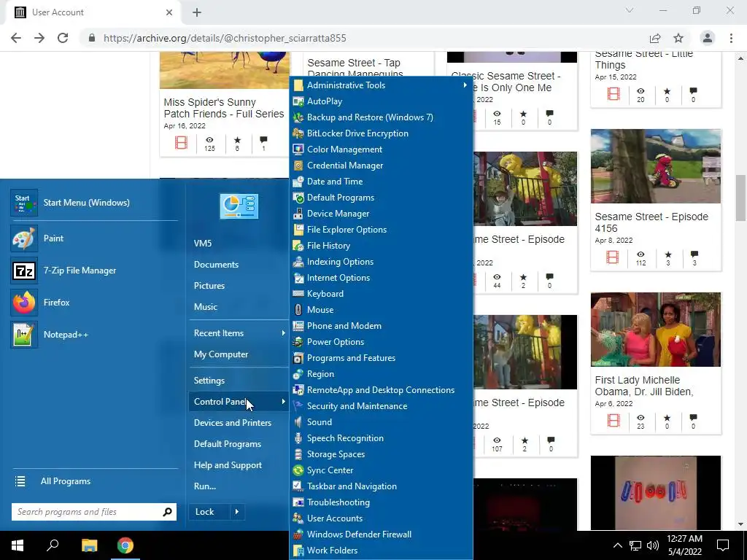Open Music from the start menu
Viewport: 747px width, 560px height.
pyautogui.click(x=205, y=307)
